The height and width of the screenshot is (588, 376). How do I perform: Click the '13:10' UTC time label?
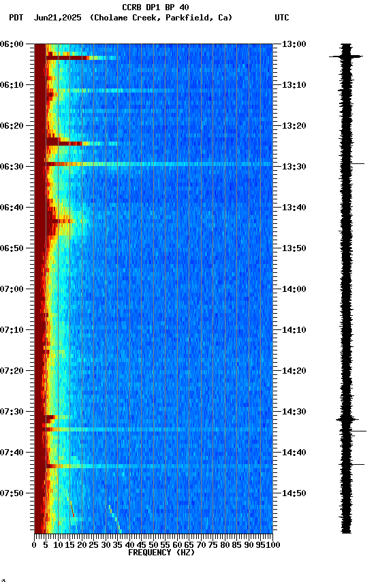294,85
